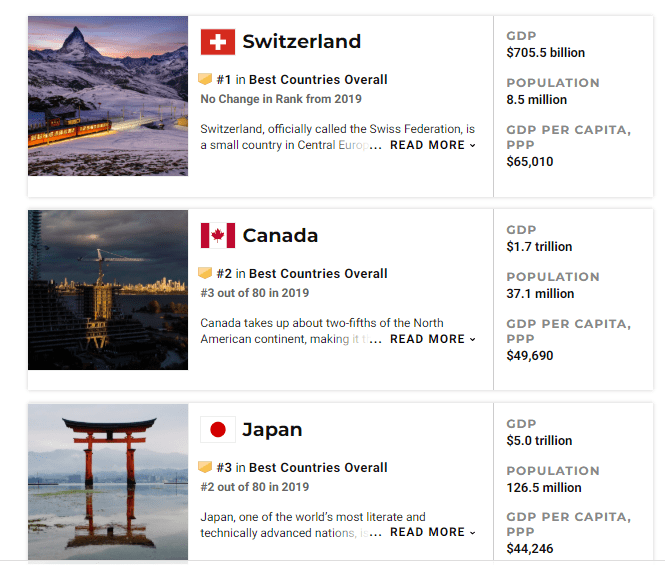This screenshot has width=665, height=565.
Task: Click the Matterhorn train photo thumbnail
Action: [108, 96]
